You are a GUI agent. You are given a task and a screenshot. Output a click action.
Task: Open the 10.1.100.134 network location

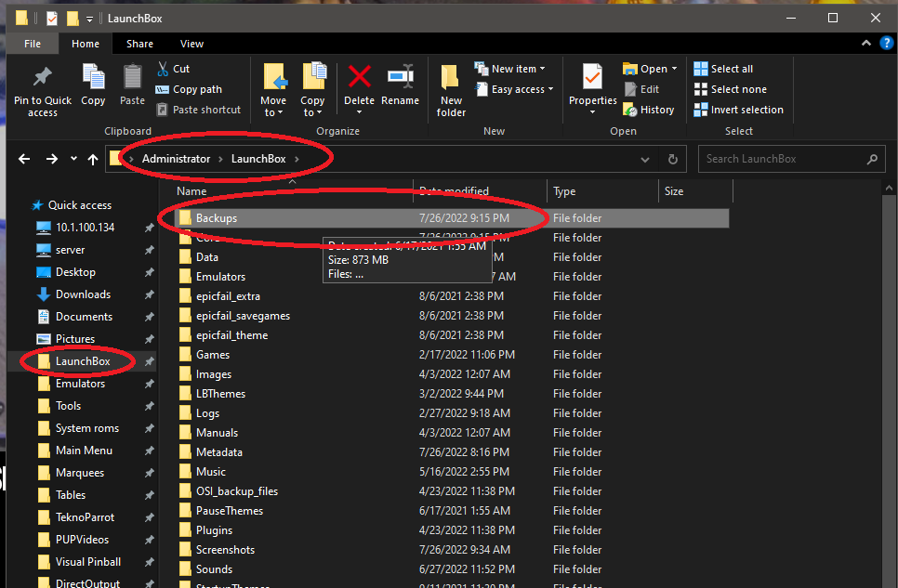tap(75, 228)
